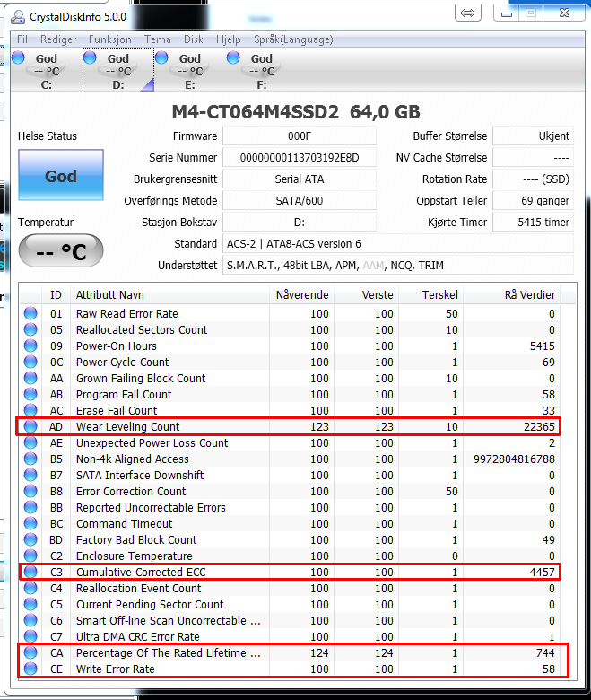Click status icon of Write Error Rate
This screenshot has height=700, width=591.
tap(30, 669)
